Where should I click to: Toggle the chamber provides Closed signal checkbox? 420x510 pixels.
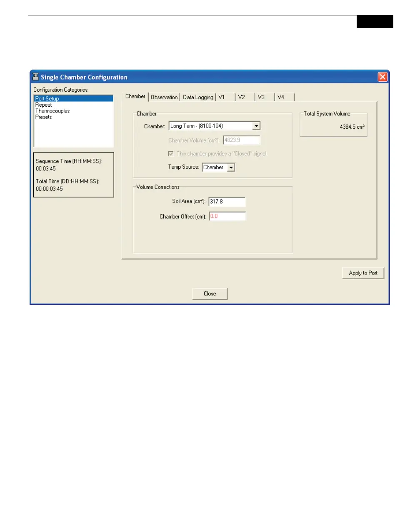[x=171, y=154]
